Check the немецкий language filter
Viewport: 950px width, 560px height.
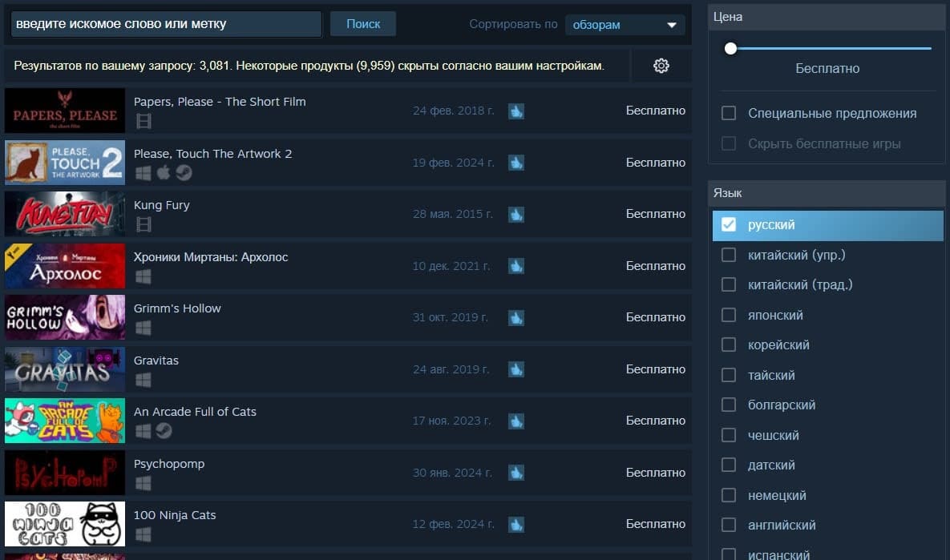point(729,495)
